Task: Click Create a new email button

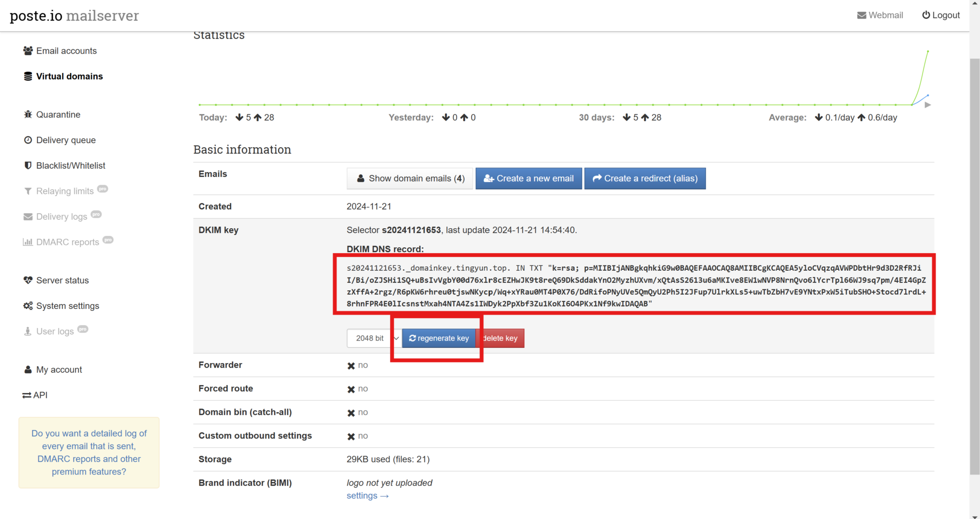Action: coord(528,178)
